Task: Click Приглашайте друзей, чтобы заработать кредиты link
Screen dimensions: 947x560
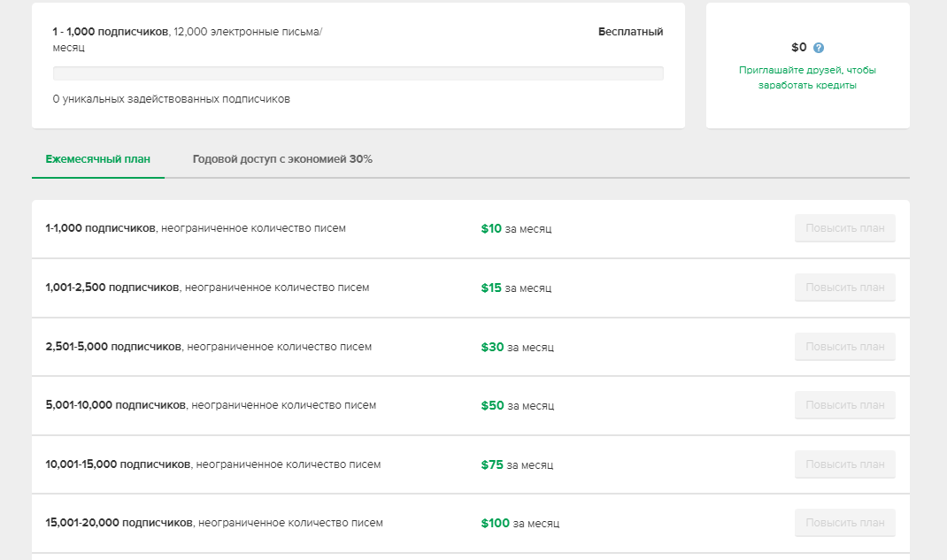Action: (807, 77)
